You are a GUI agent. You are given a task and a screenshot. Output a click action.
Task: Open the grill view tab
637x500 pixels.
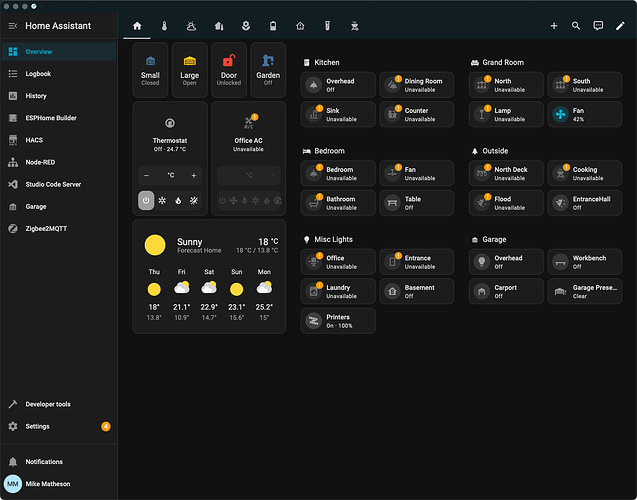(355, 26)
